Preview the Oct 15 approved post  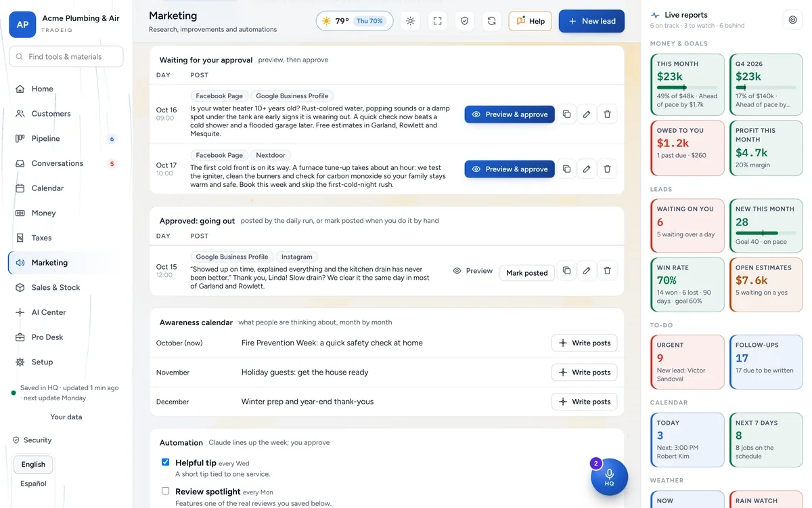[472, 271]
